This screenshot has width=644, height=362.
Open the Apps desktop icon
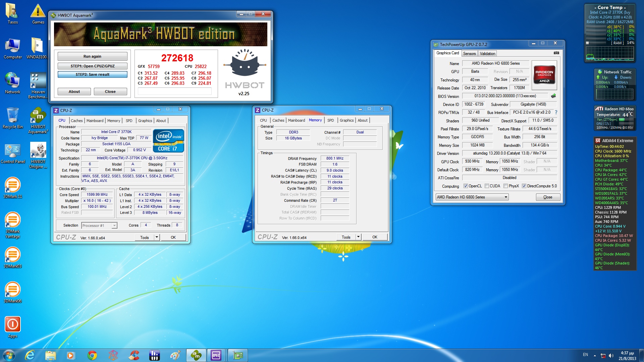[12, 327]
